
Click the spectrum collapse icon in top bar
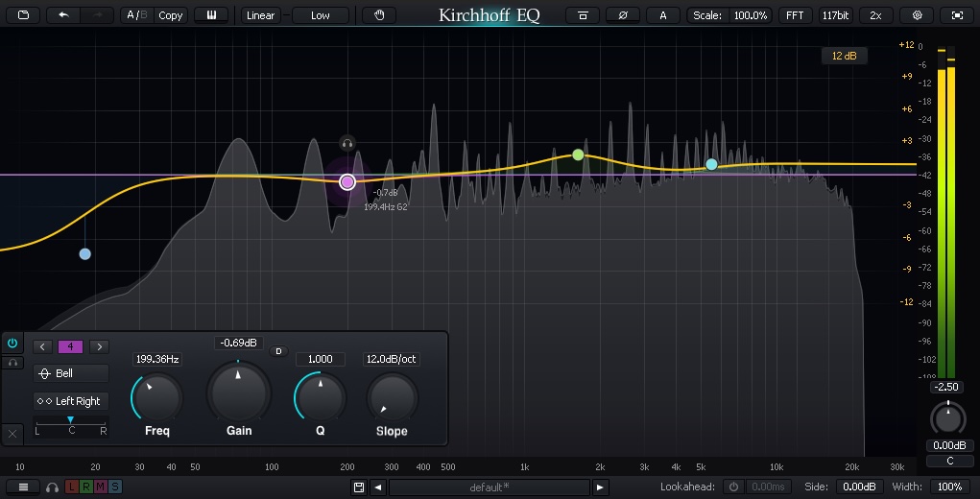(x=583, y=15)
